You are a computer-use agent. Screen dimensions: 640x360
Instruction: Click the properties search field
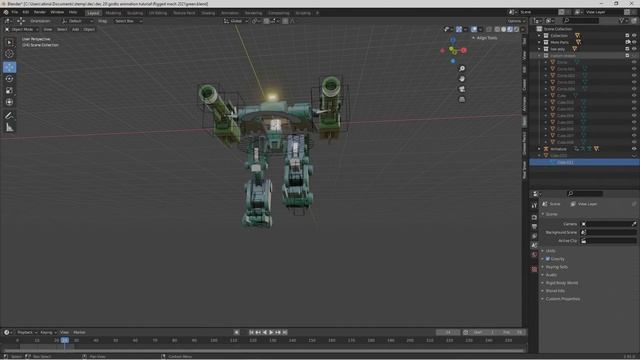click(x=585, y=194)
